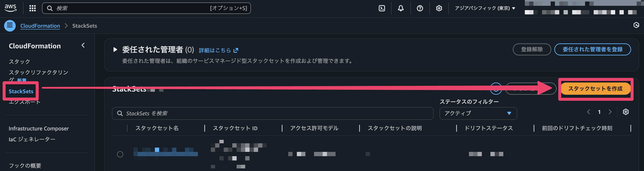Open the CloudShell terminal icon
Viewport: 644px width, 171px height.
coord(382,8)
